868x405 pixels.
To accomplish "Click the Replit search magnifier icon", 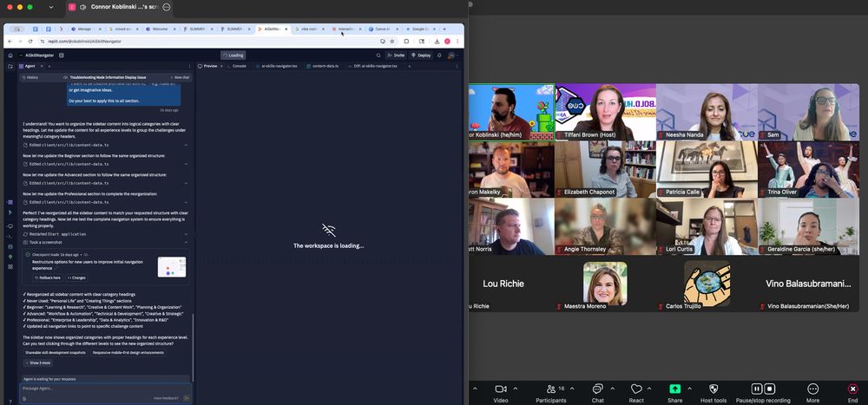I will pyautogui.click(x=378, y=56).
